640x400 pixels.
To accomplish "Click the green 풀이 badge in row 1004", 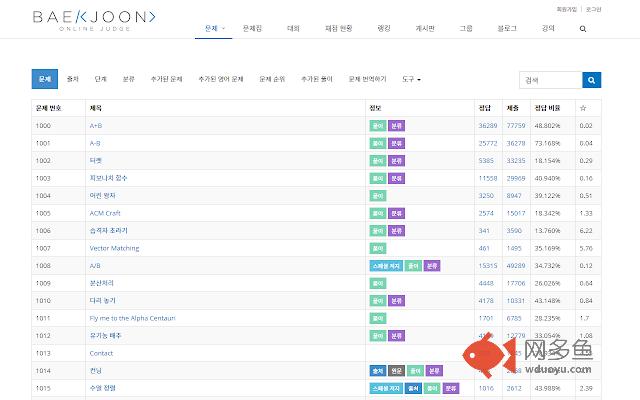I will tap(378, 196).
